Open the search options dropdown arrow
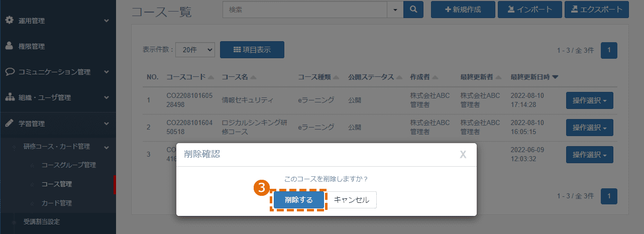644x234 pixels. (395, 10)
